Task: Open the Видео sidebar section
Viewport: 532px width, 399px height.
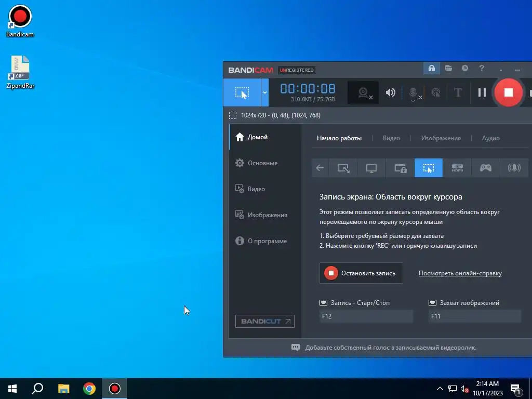Action: click(265, 189)
